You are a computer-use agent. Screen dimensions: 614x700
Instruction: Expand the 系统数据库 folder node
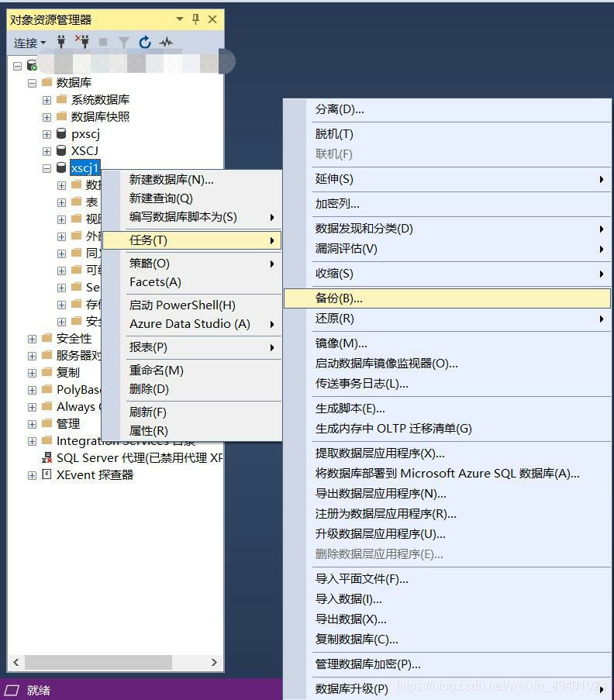click(47, 99)
